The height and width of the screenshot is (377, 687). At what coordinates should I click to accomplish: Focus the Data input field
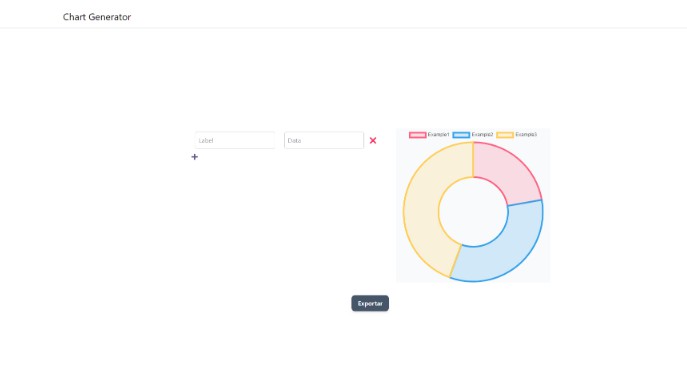tap(324, 140)
